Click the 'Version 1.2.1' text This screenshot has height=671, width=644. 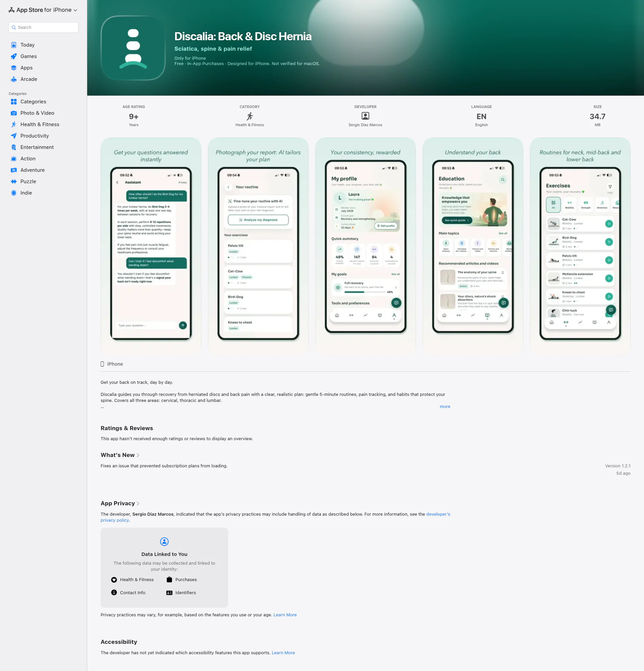click(x=618, y=466)
